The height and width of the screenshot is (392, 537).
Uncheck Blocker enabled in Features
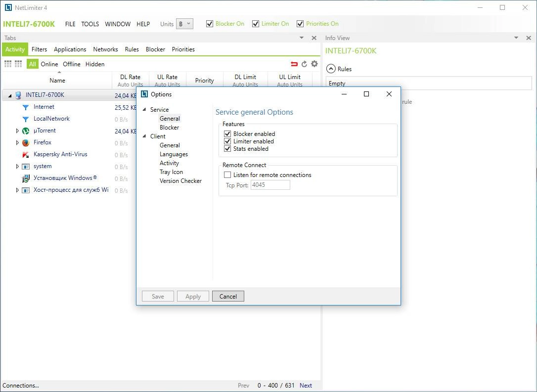227,133
